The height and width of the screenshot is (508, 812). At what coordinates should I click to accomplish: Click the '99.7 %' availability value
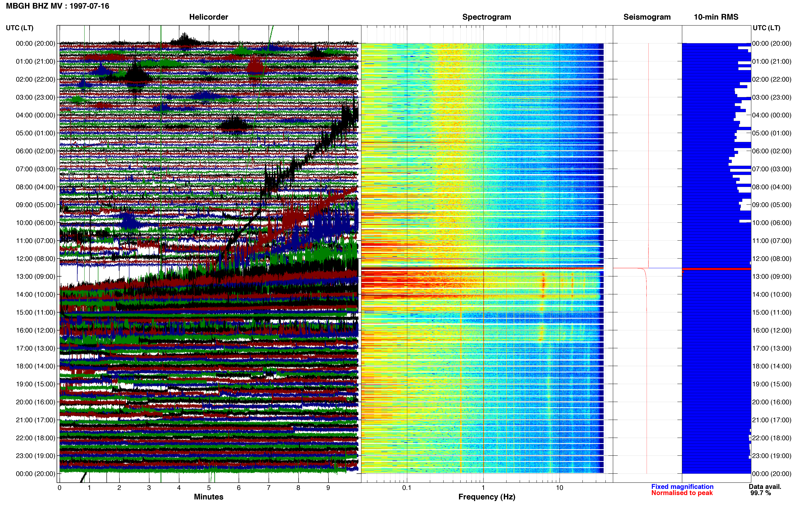(x=761, y=493)
